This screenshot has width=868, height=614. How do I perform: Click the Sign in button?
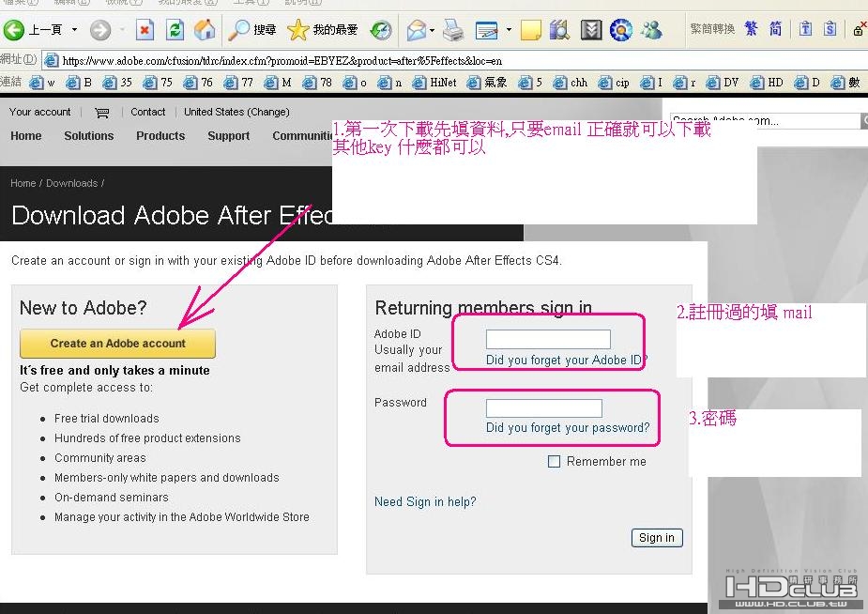657,538
